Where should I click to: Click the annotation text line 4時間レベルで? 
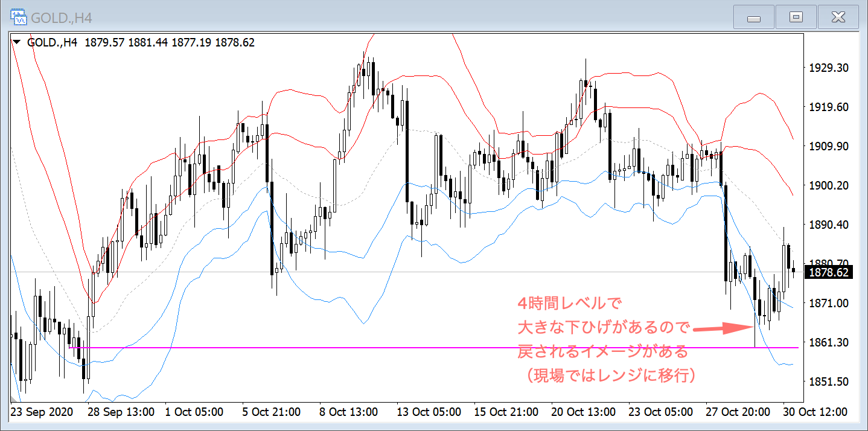pos(569,302)
